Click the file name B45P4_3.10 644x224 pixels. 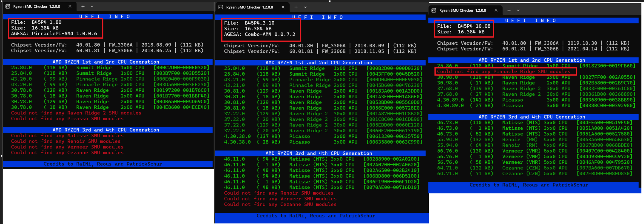click(259, 23)
